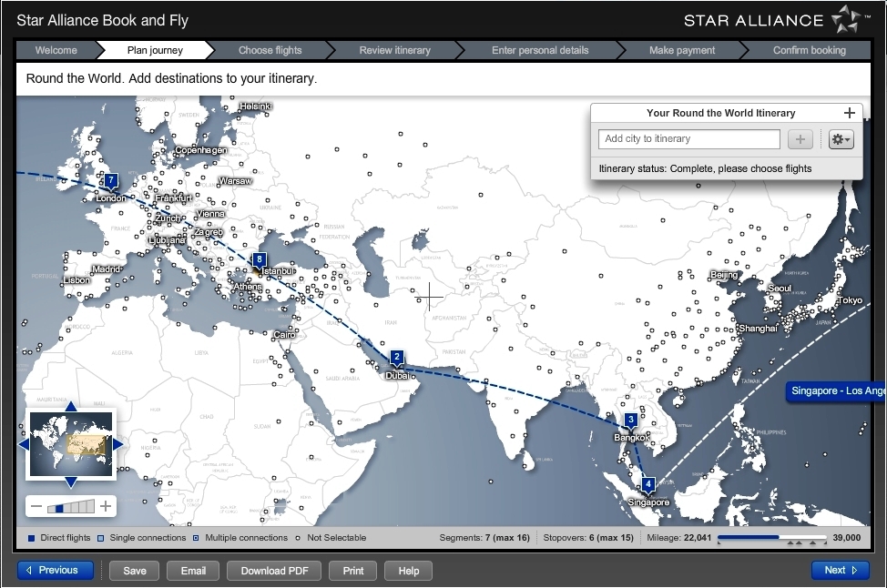Image resolution: width=887 pixels, height=588 pixels.
Task: Click the Singapore stop marker 4
Action: click(x=648, y=484)
